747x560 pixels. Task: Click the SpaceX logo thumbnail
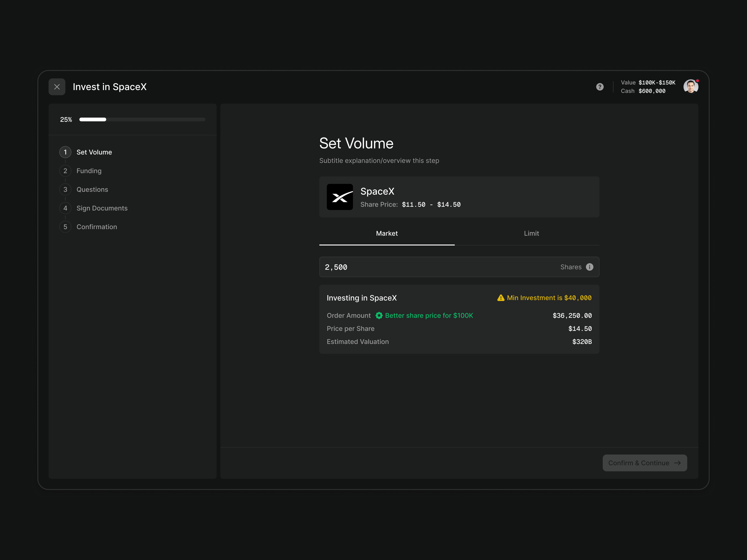pos(340,197)
